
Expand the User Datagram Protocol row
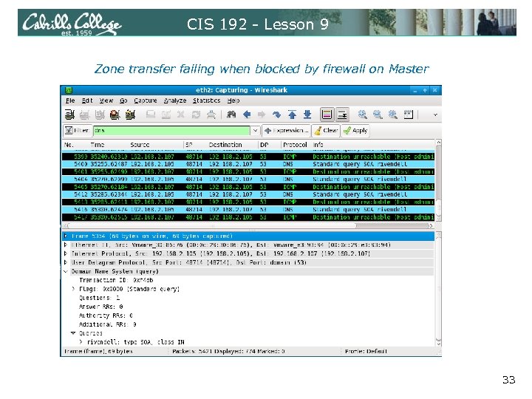(x=66, y=262)
